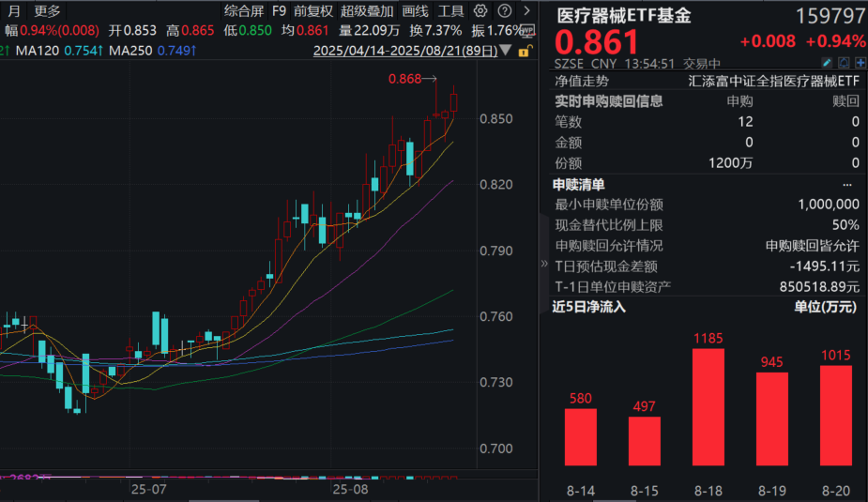The width and height of the screenshot is (868, 502).
Task: Open the chart settings gear icon
Action: pos(480,11)
